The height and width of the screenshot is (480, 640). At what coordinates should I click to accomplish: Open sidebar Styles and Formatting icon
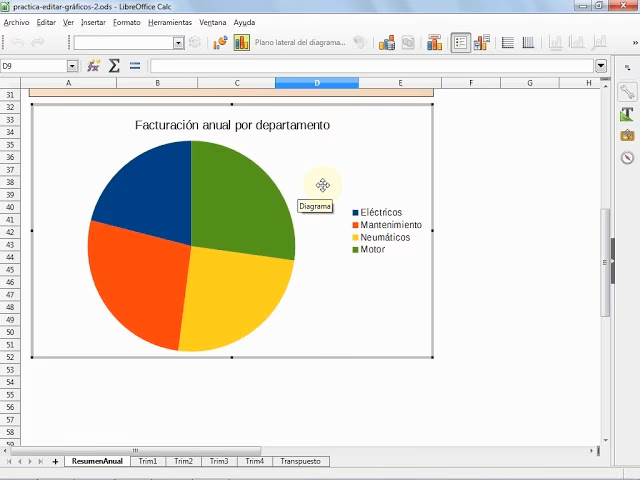[627, 114]
